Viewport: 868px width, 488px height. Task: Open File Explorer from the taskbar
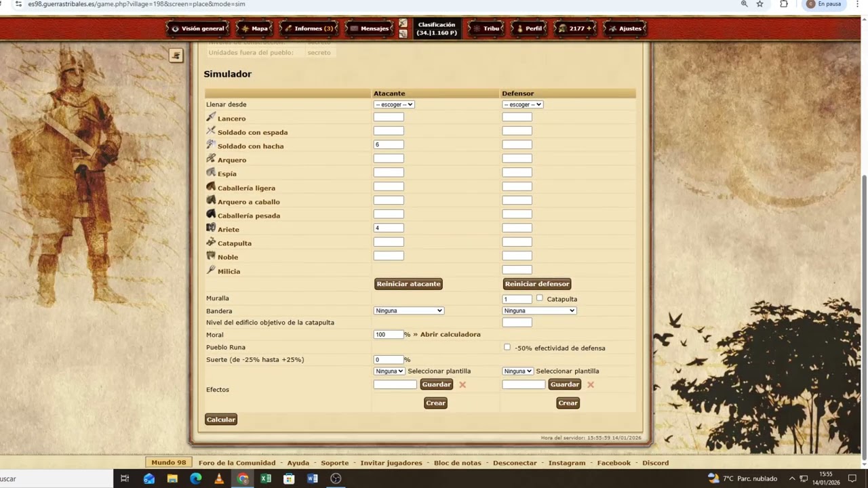click(172, 479)
